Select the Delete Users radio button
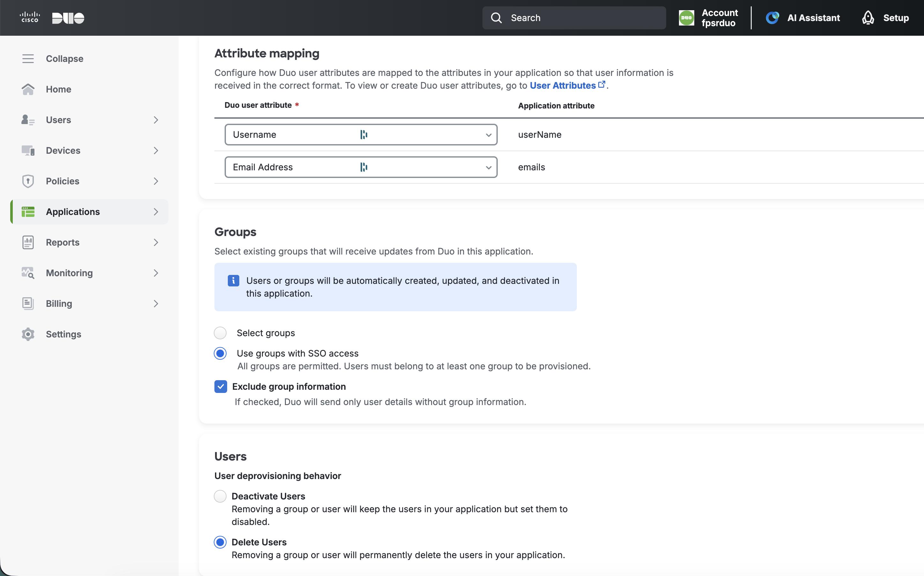The width and height of the screenshot is (924, 576). click(x=220, y=542)
